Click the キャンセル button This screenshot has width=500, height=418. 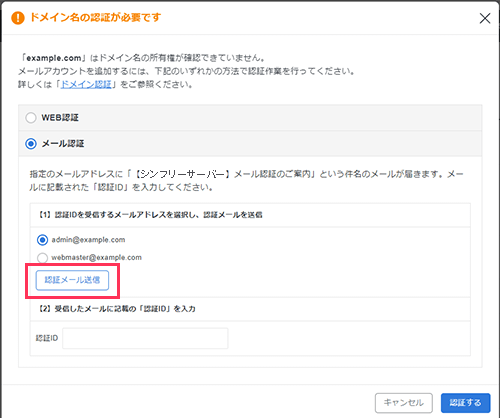404,403
